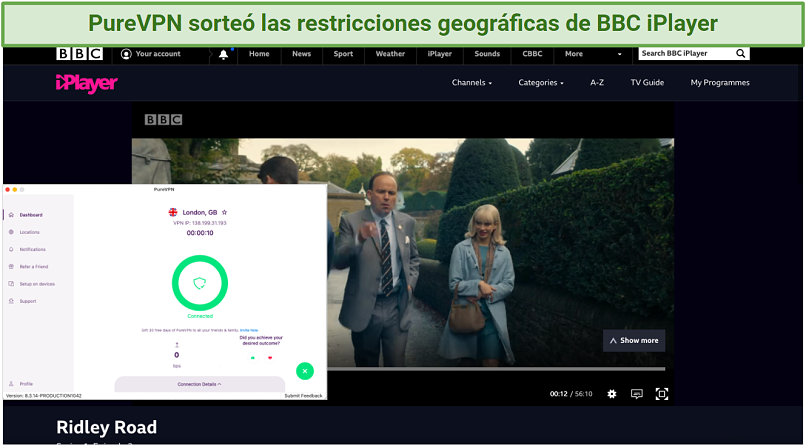Screen dimensions: 806x446
Task: Click the 00:00:10 connection timer
Action: pos(200,233)
